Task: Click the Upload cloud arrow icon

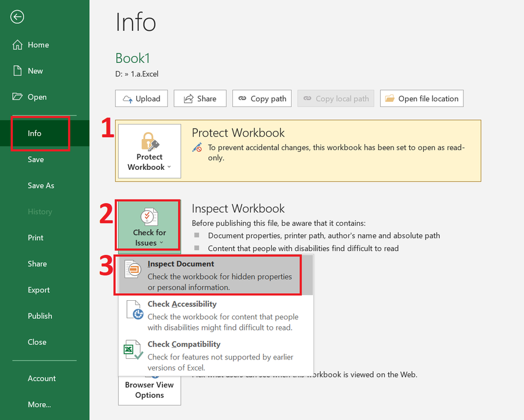Action: click(128, 99)
